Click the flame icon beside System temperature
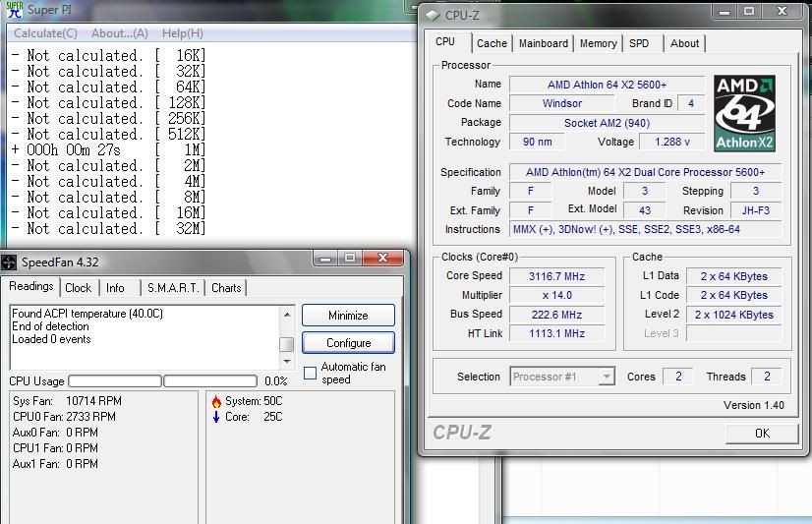The image size is (812, 524). (216, 402)
